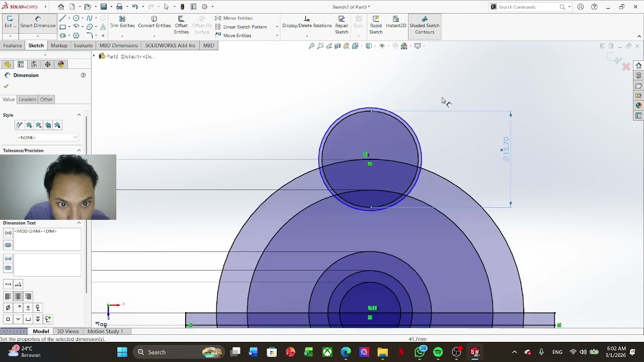Select the Corner Rectangle tool

[x=63, y=27]
